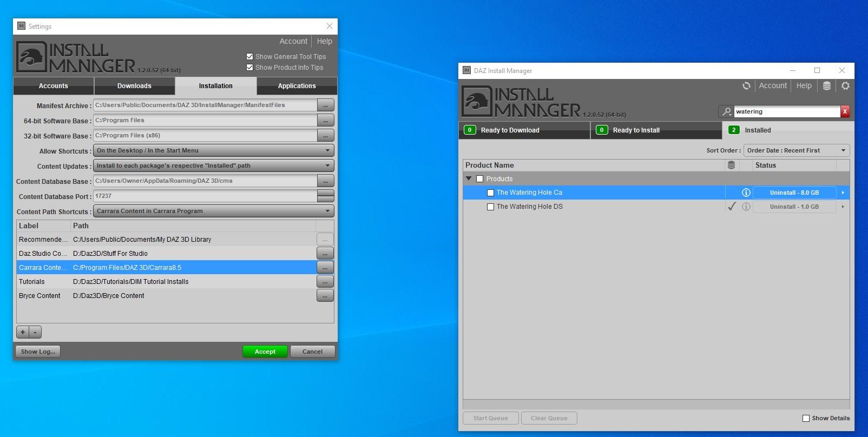Click the search field containing "watering"
Screen dimensions: 868x437
coord(787,111)
